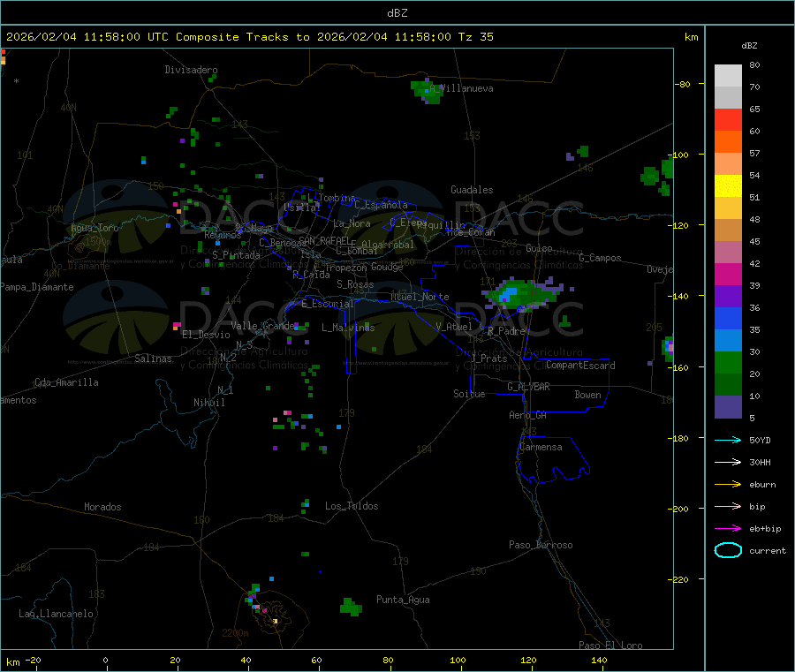Viewport: 795px width, 672px height.
Task: Pick the 20 dBZ green swatch
Action: coord(728,362)
